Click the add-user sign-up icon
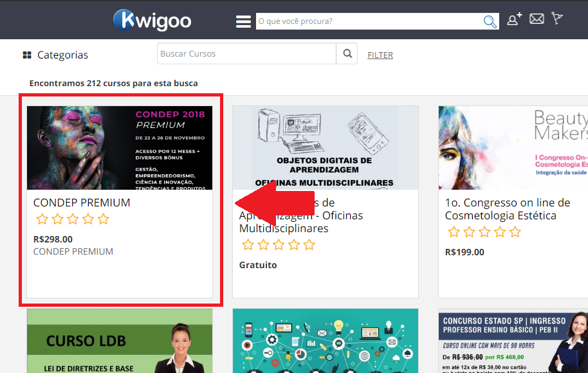 click(514, 19)
